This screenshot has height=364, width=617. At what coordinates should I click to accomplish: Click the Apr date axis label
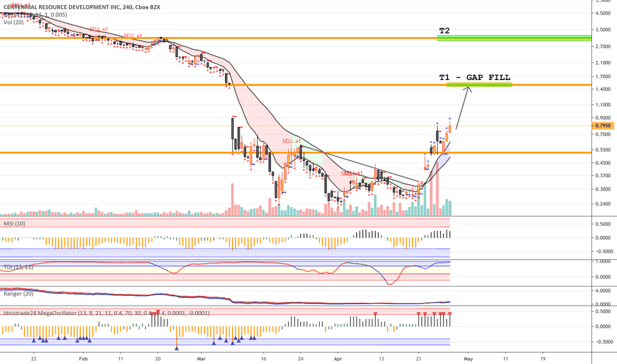click(x=338, y=359)
